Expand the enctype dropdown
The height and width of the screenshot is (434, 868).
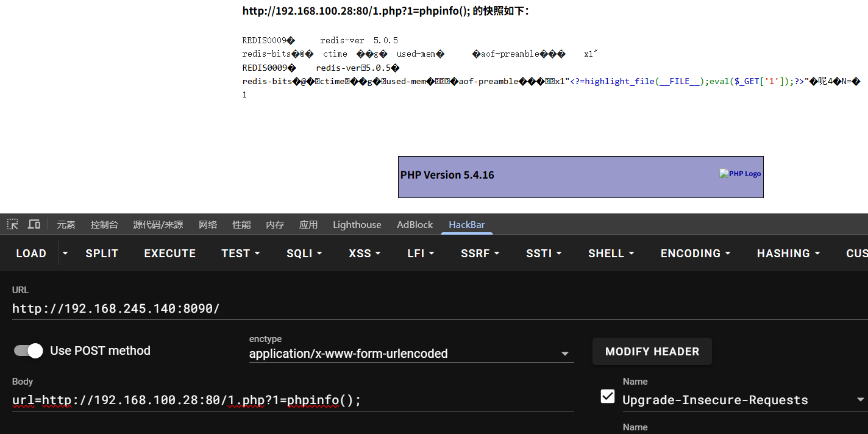click(x=564, y=354)
